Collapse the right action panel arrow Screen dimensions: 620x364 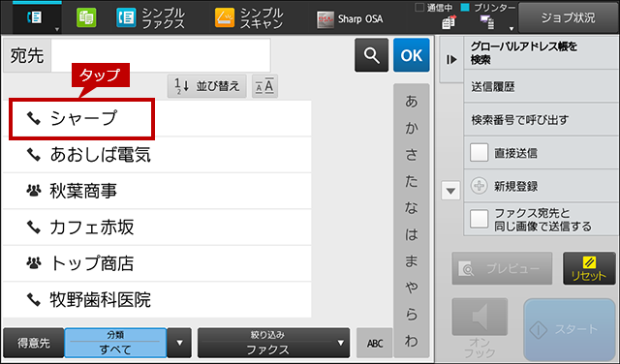coord(451,60)
